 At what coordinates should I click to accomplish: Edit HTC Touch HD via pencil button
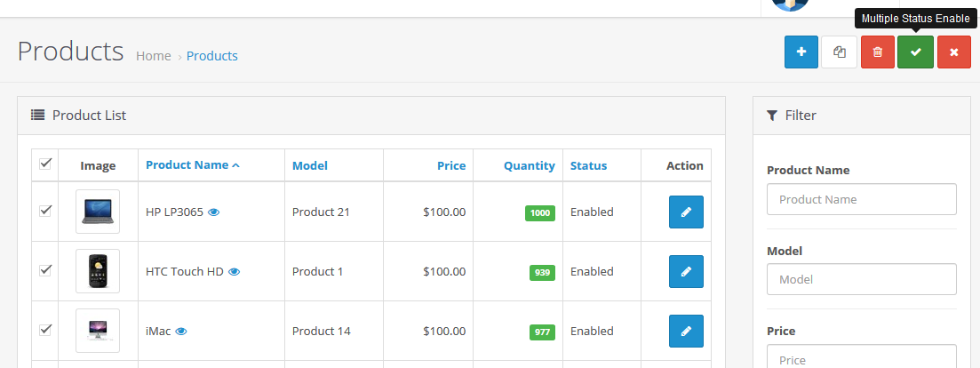pos(686,271)
